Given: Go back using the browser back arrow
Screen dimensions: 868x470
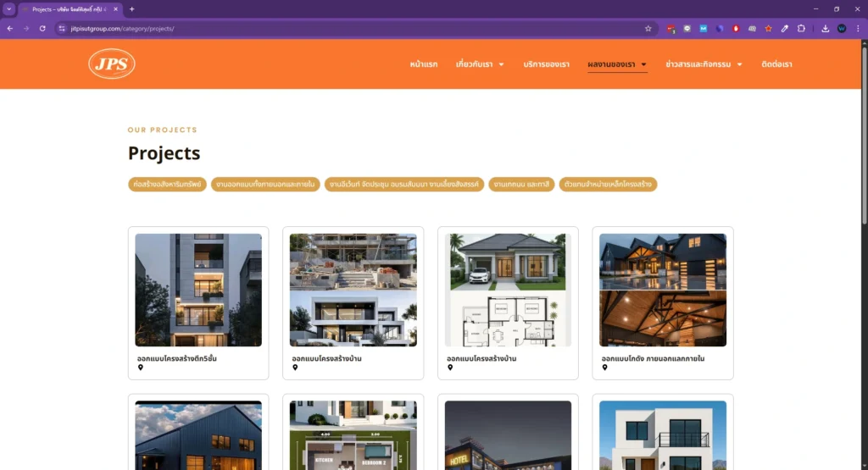Looking at the screenshot, I should 10,28.
